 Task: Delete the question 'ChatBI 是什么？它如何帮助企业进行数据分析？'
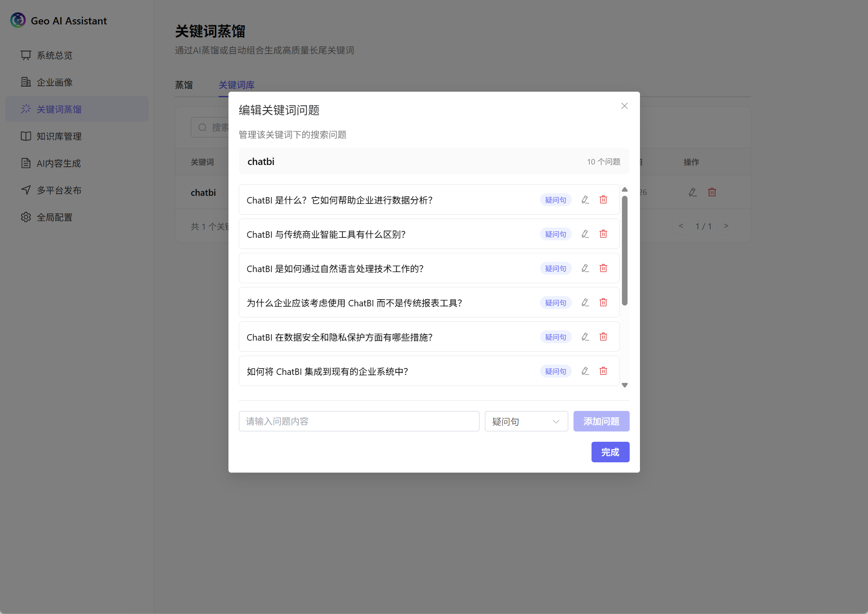(x=603, y=200)
